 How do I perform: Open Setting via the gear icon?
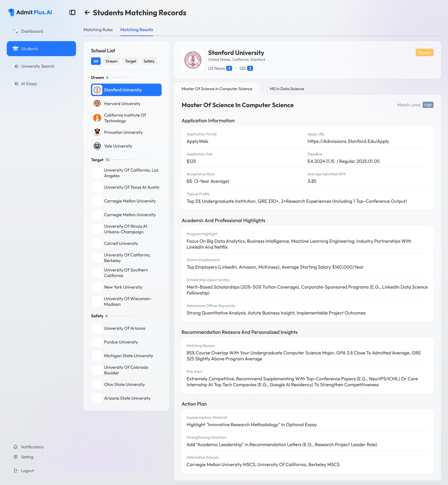(15, 457)
